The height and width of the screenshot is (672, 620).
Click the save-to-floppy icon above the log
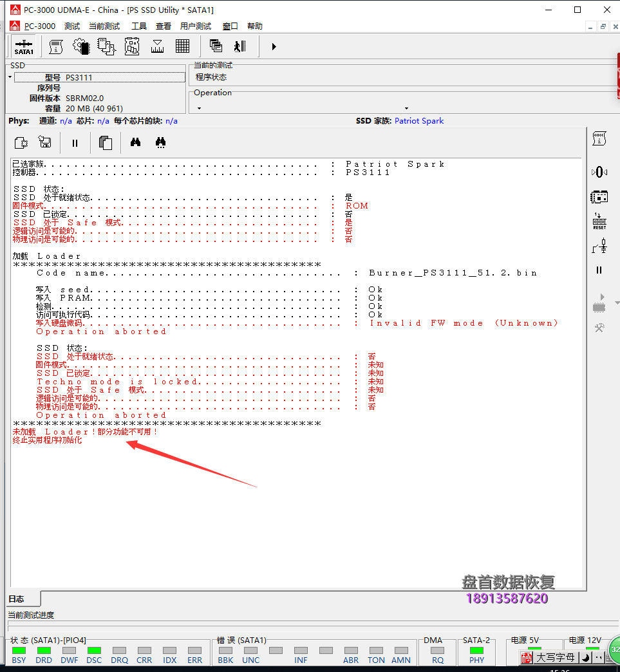pos(44,142)
